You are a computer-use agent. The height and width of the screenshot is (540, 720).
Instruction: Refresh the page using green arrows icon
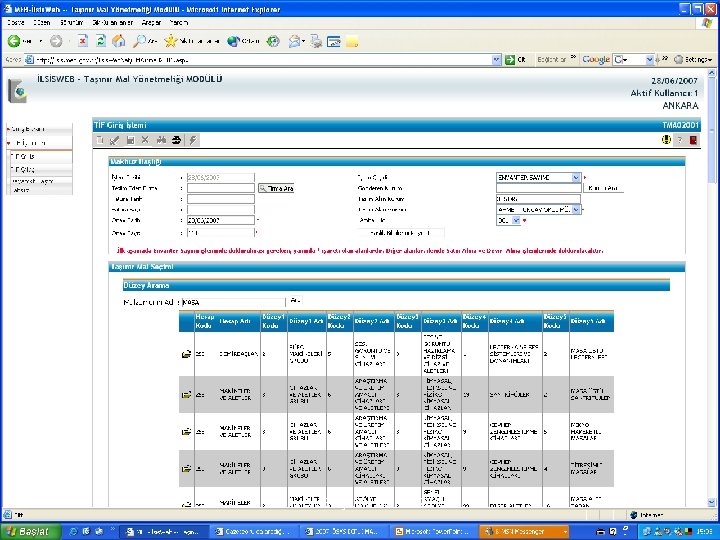point(101,41)
